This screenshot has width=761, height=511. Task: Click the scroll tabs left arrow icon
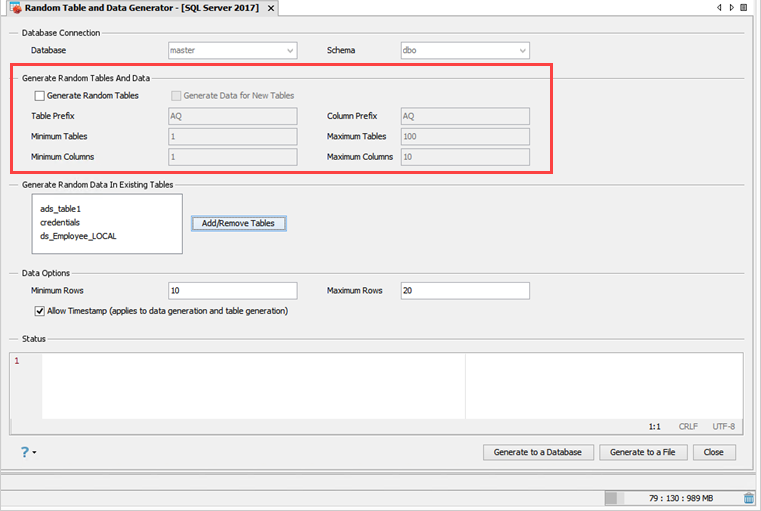coord(719,7)
